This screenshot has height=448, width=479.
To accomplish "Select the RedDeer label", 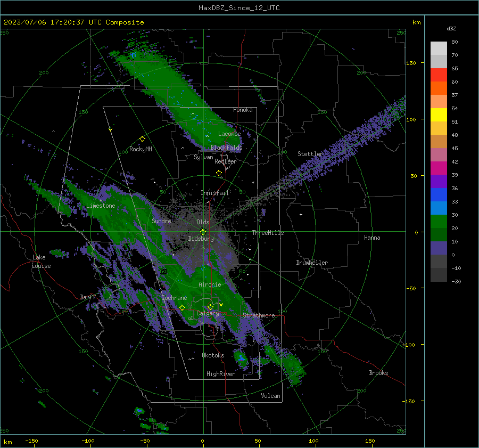I will (x=226, y=161).
